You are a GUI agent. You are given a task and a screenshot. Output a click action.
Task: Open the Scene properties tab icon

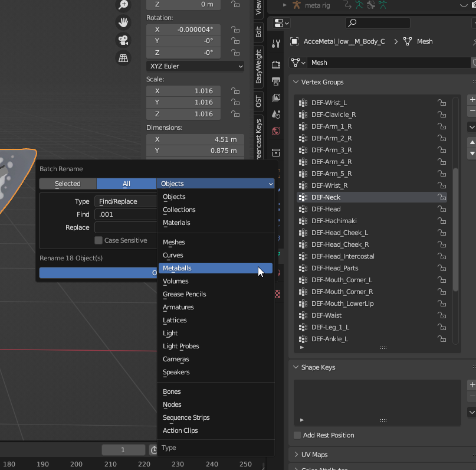pos(276,115)
